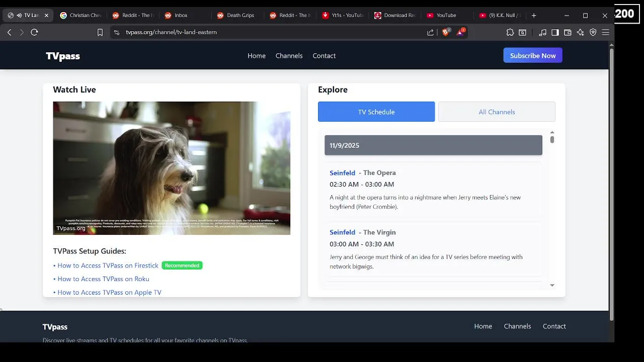
Task: Open Leo AI sparkle icon
Action: click(x=580, y=32)
